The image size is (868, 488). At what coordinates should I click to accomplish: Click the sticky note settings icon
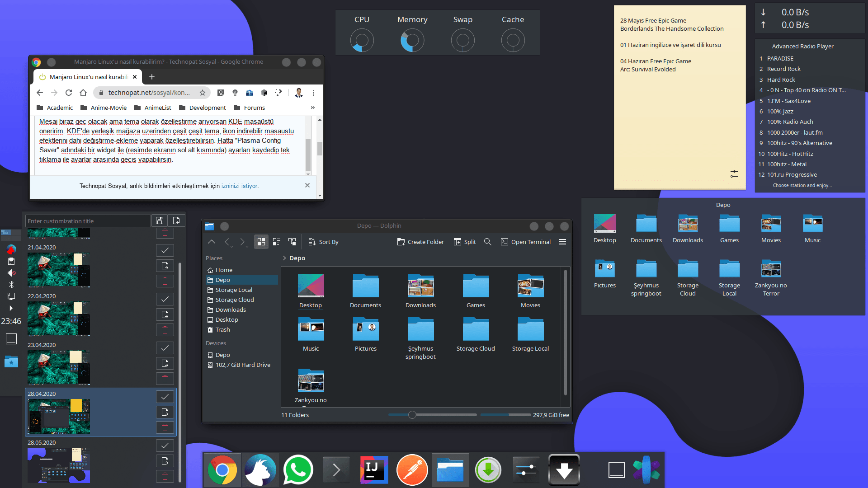coord(734,174)
